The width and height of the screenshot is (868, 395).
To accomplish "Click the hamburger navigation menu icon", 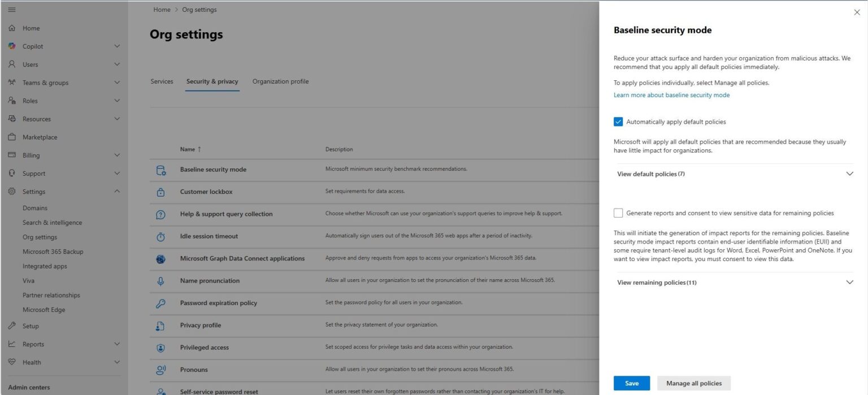I will click(12, 10).
